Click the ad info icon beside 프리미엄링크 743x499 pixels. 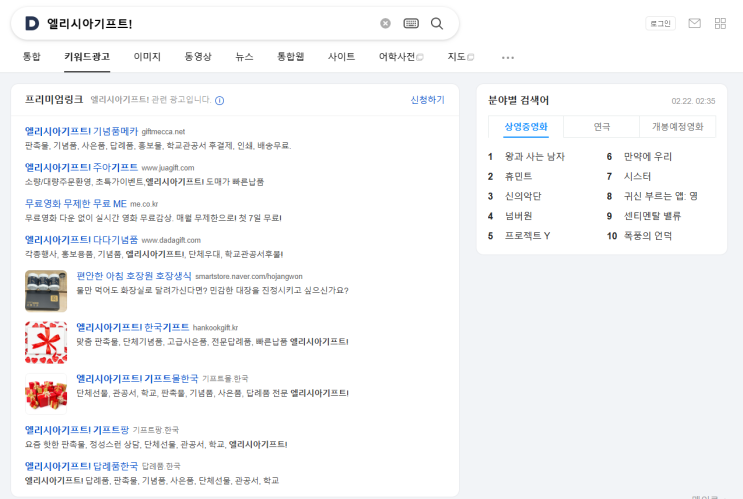(219, 100)
